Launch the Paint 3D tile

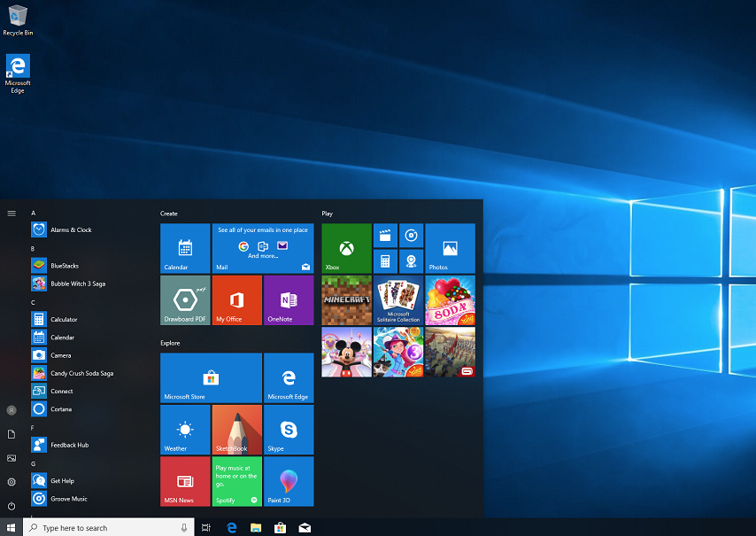click(x=289, y=481)
